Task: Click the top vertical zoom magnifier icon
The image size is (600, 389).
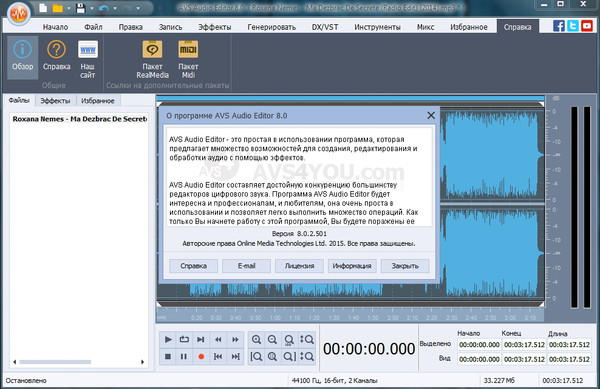Action: (307, 339)
